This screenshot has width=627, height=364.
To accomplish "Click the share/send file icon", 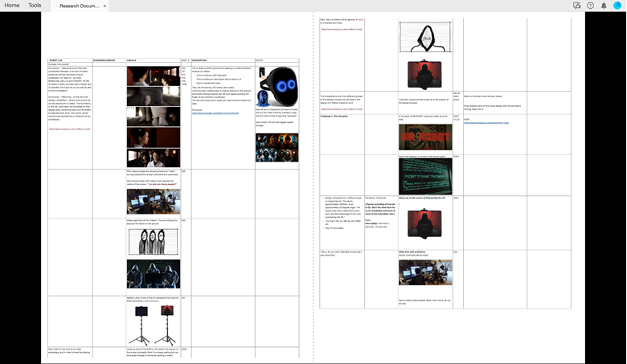I will (576, 6).
